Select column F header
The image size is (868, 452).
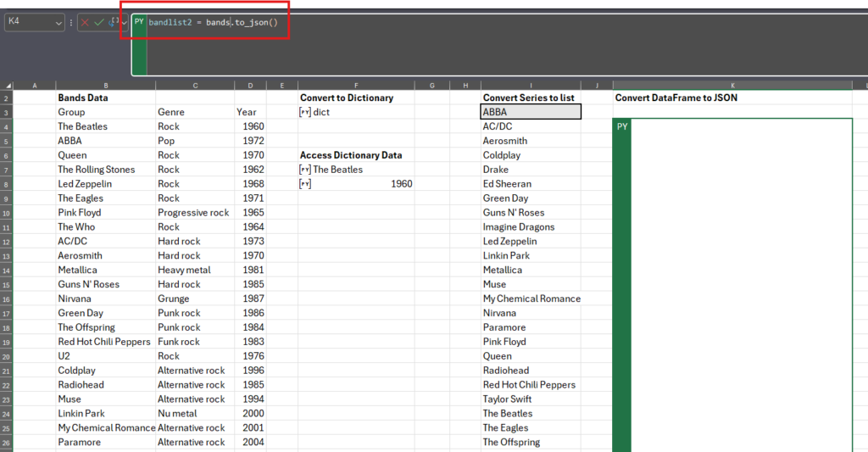356,86
